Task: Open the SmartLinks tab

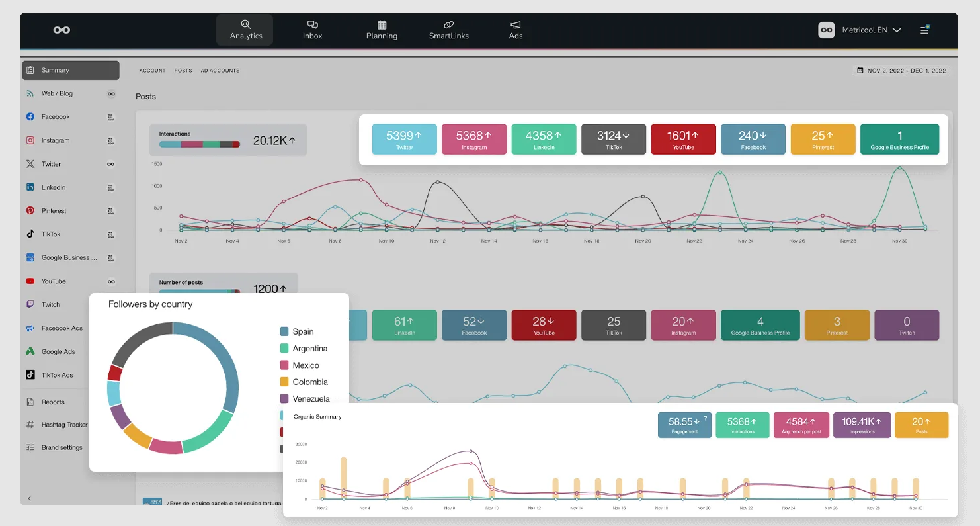Action: (x=449, y=30)
